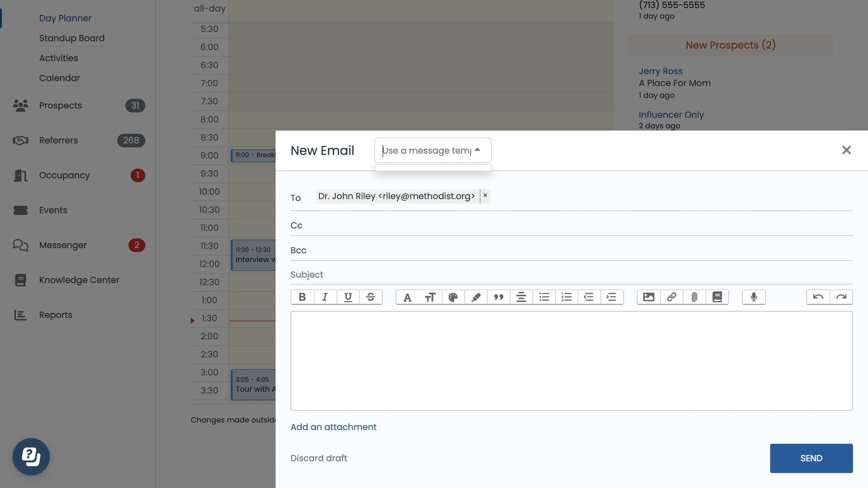The height and width of the screenshot is (488, 868).
Task: Open Knowledge Center in the sidebar
Action: pyautogui.click(x=79, y=280)
